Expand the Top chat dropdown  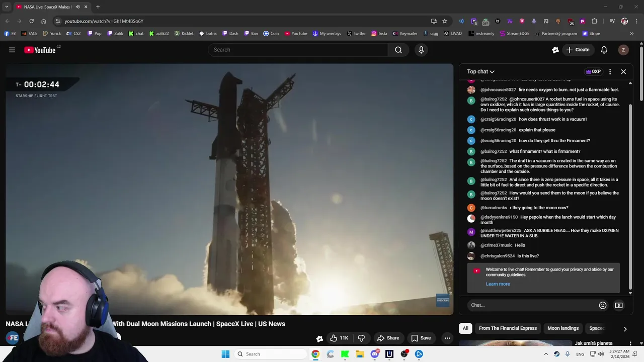480,71
